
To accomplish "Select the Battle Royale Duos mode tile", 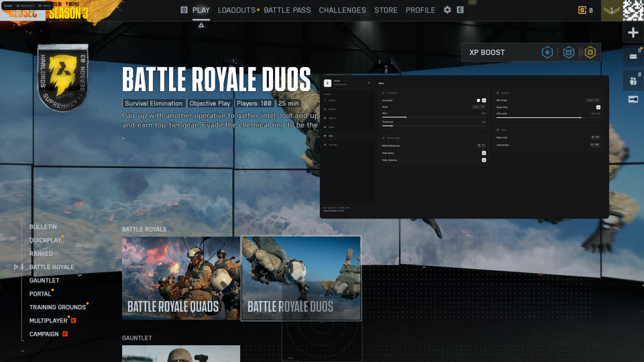I will [301, 278].
